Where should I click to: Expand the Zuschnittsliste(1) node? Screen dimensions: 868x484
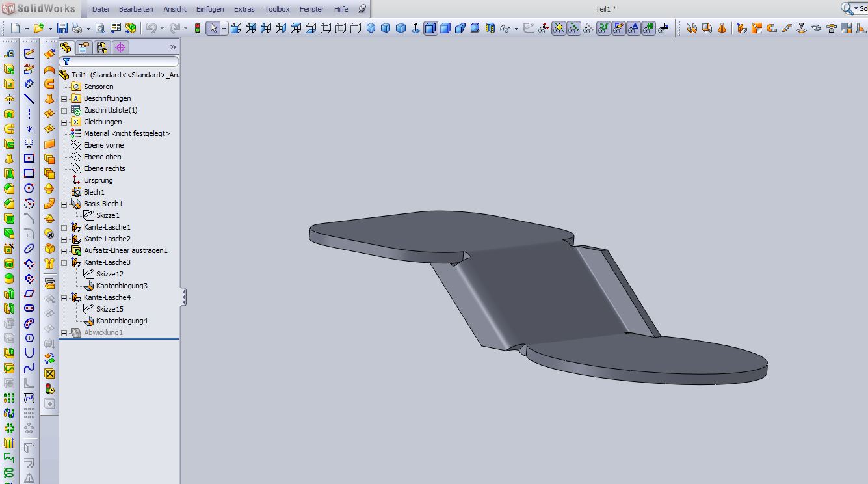point(64,111)
